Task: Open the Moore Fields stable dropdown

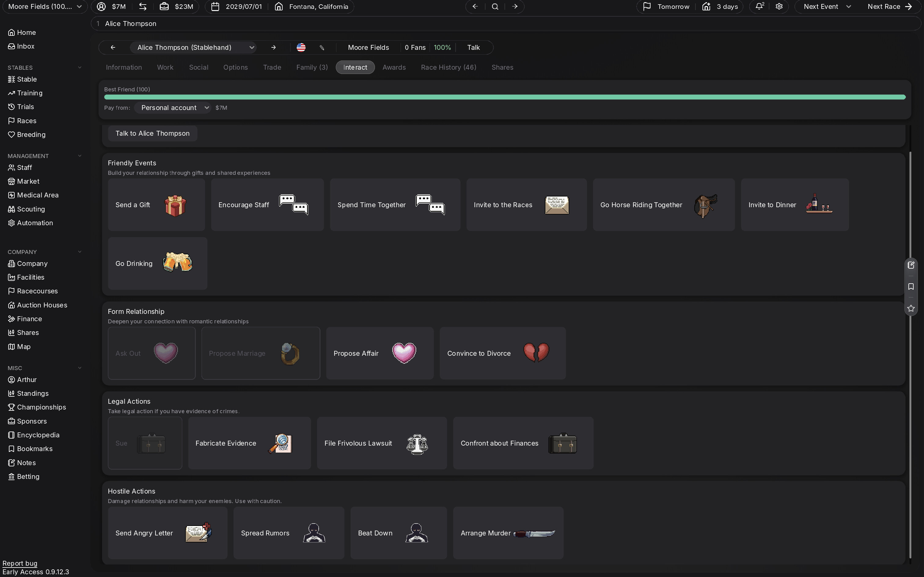Action: tap(45, 6)
